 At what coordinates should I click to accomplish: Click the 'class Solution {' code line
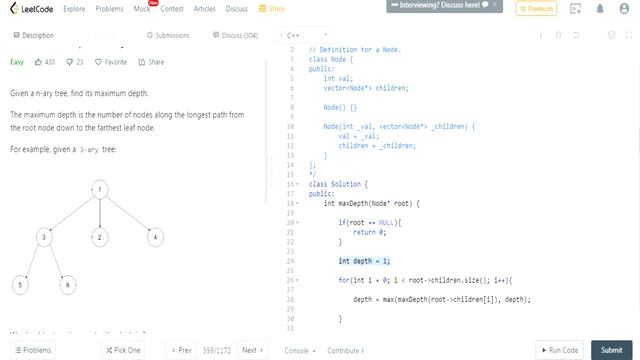(338, 184)
